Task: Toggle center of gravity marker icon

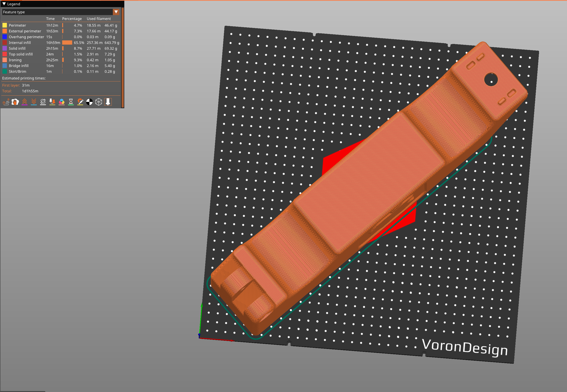Action: 90,102
